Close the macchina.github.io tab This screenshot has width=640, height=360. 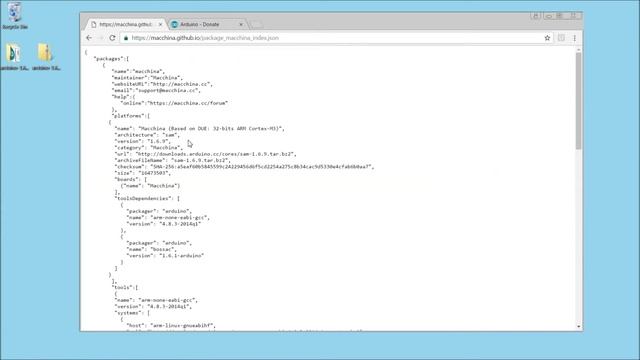pos(160,24)
